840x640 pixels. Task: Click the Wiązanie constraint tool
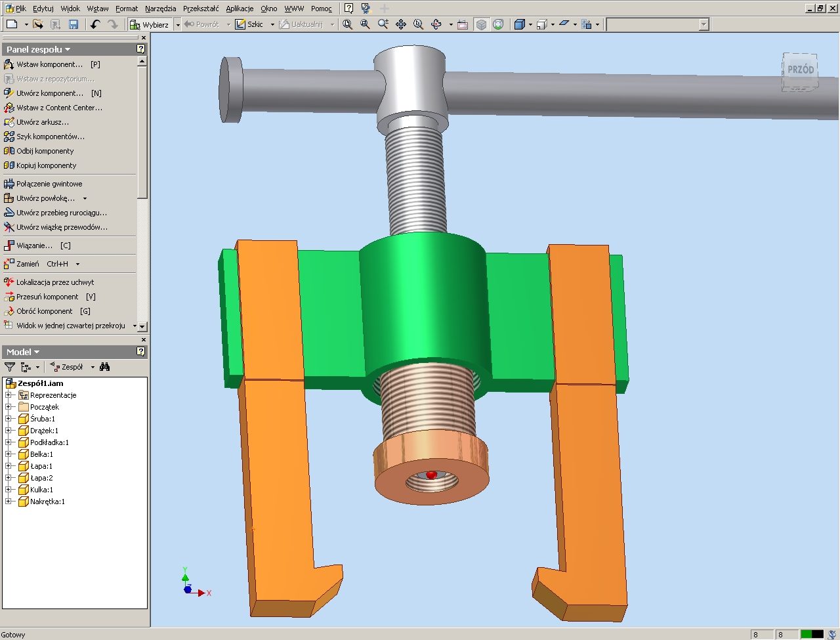[x=37, y=245]
